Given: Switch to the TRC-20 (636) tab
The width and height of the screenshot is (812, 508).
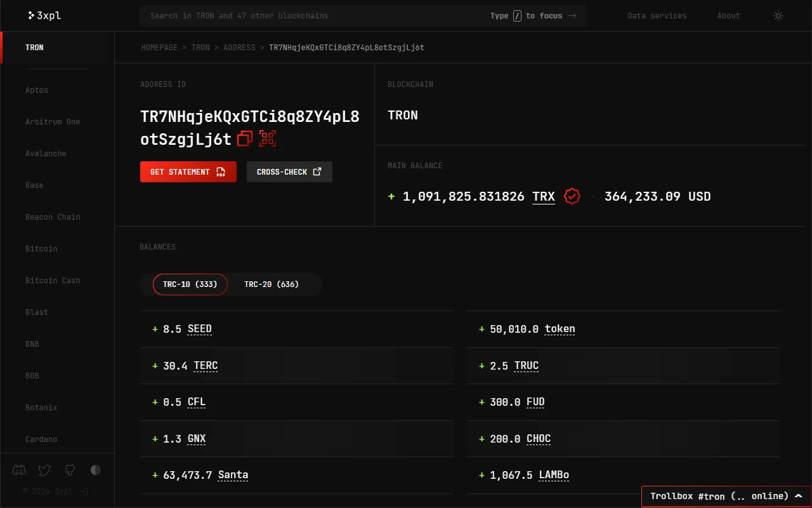Looking at the screenshot, I should coord(272,284).
